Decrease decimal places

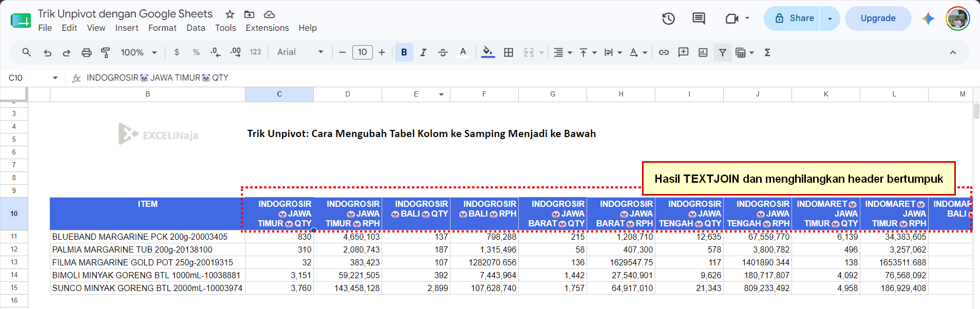pyautogui.click(x=216, y=52)
